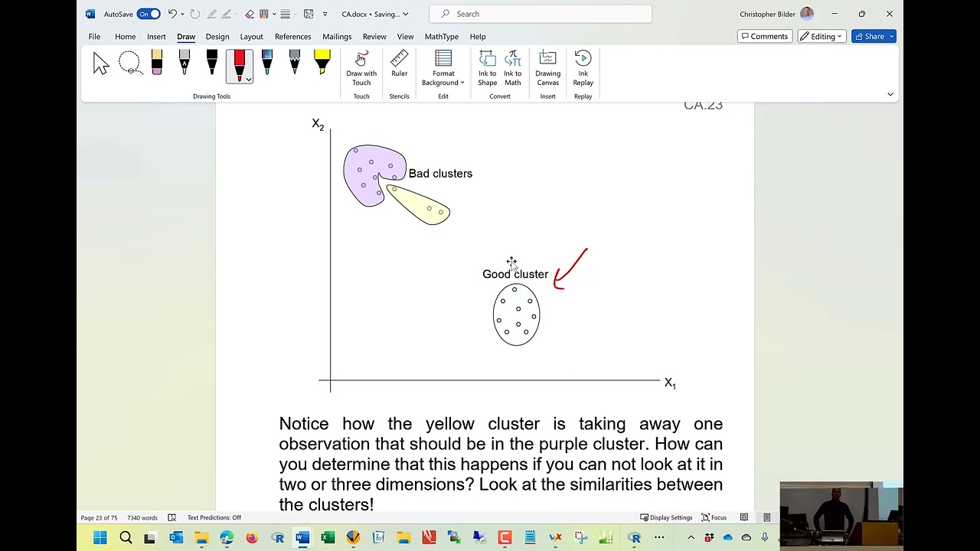980x551 pixels.
Task: Toggle Text Predictions: Off
Action: click(x=214, y=517)
